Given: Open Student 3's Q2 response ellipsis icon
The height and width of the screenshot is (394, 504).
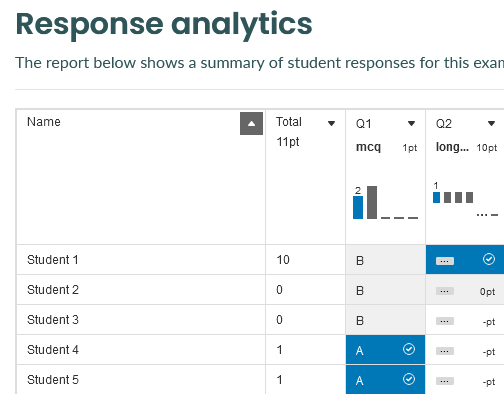Looking at the screenshot, I should pos(445,321).
